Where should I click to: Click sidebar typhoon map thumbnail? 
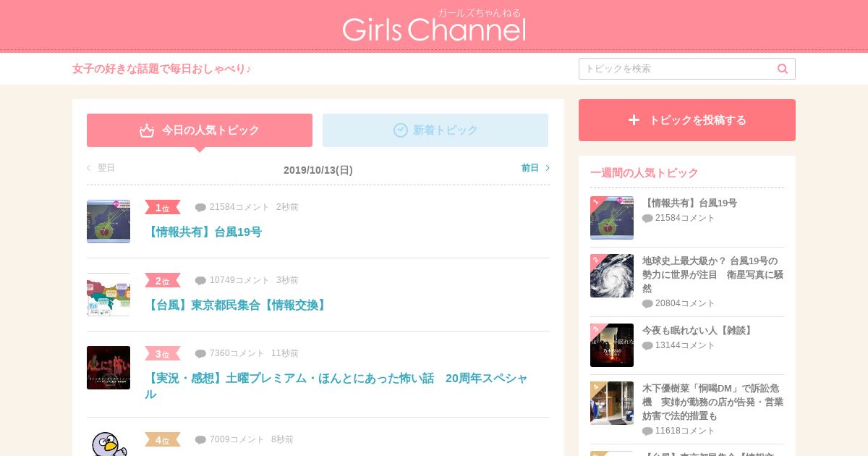click(x=612, y=218)
